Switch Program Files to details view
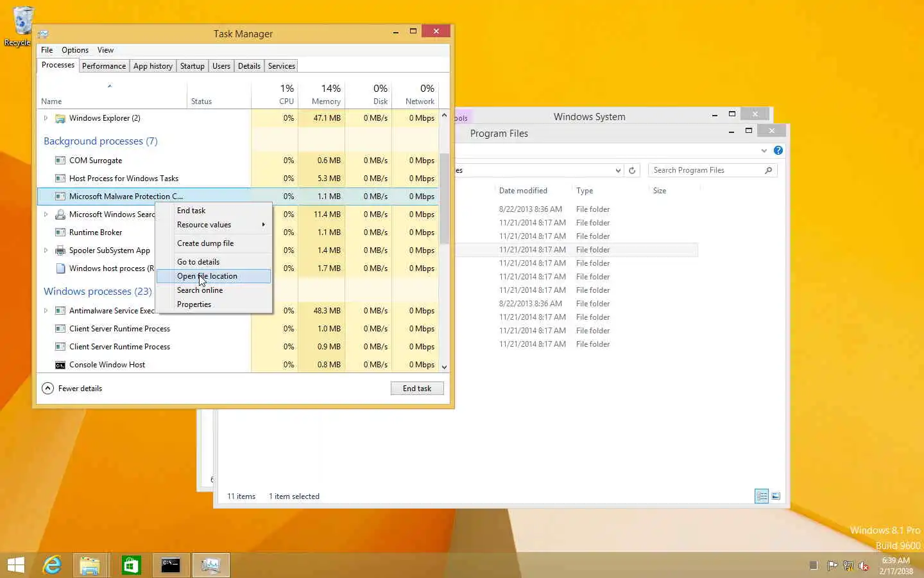 click(762, 496)
